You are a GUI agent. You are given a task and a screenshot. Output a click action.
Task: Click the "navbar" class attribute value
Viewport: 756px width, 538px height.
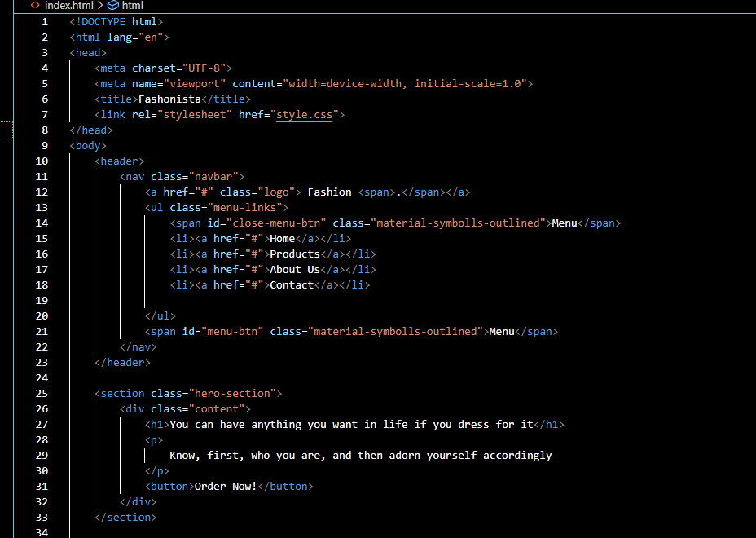point(213,177)
